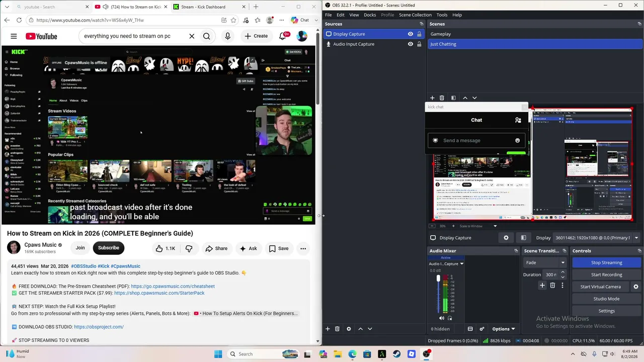Open the Display monitor dropdown

click(596, 238)
